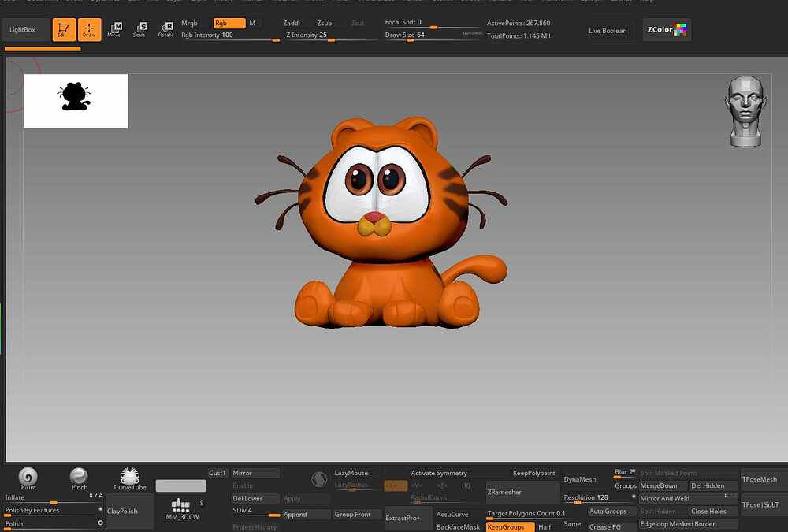Click the Close Holes button

tap(714, 512)
